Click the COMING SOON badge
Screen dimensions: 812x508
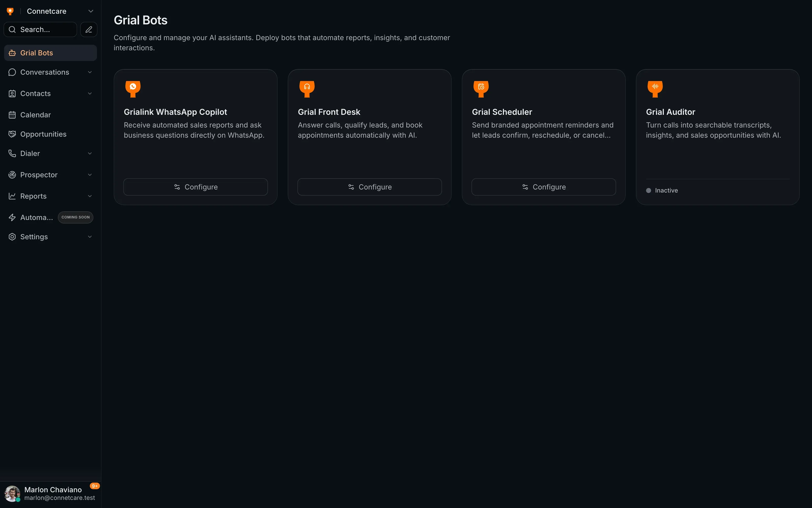coord(76,217)
